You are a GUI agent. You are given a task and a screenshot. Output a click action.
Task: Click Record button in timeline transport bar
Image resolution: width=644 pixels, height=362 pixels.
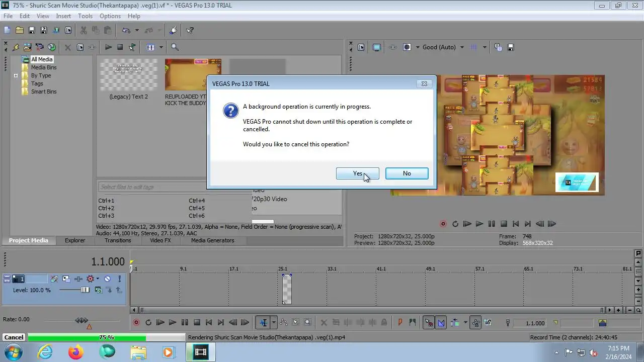pyautogui.click(x=136, y=323)
